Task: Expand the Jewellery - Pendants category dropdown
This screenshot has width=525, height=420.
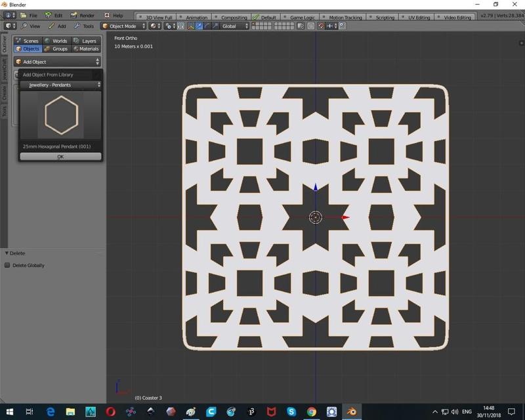Action: pos(60,85)
